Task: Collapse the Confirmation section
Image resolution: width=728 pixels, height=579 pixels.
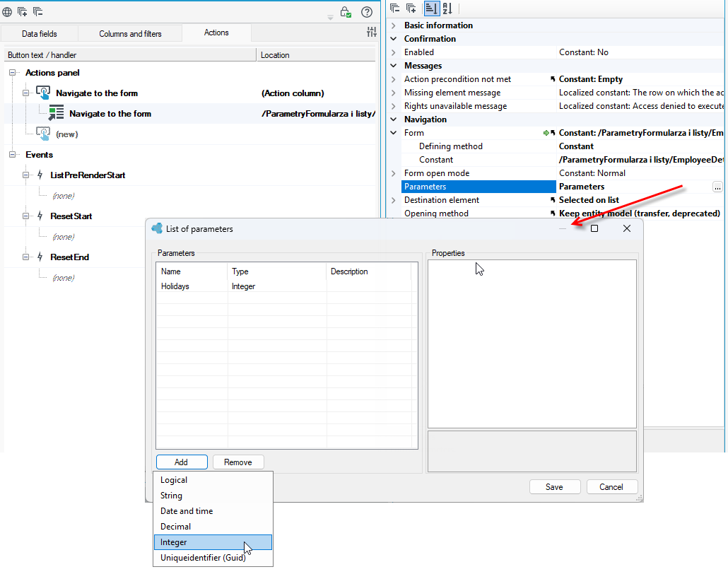Action: (x=394, y=39)
